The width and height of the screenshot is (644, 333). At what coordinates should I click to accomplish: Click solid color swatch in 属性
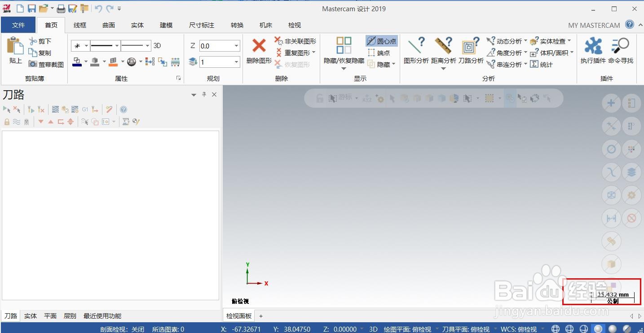(x=95, y=62)
